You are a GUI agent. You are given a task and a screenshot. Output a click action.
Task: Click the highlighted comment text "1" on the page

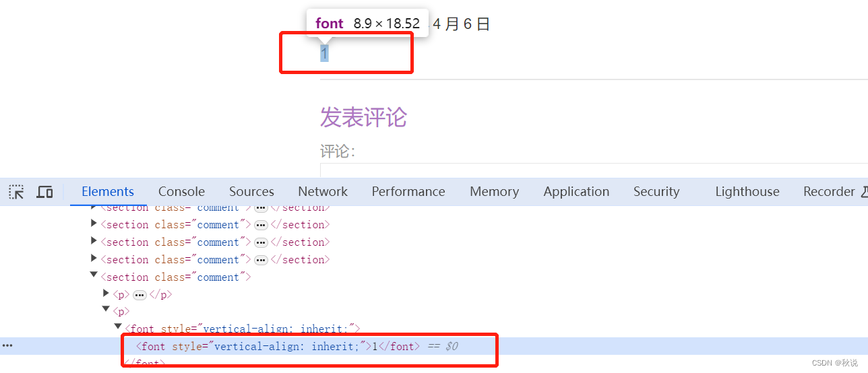pos(324,53)
